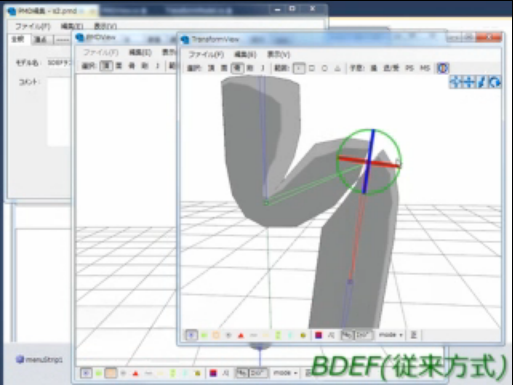Select vertex (頂) mode in TransformView toolbar

(211, 68)
